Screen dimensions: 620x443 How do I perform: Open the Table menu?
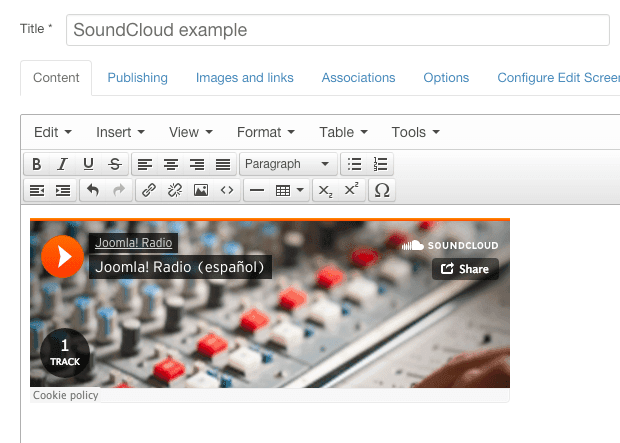click(x=343, y=132)
